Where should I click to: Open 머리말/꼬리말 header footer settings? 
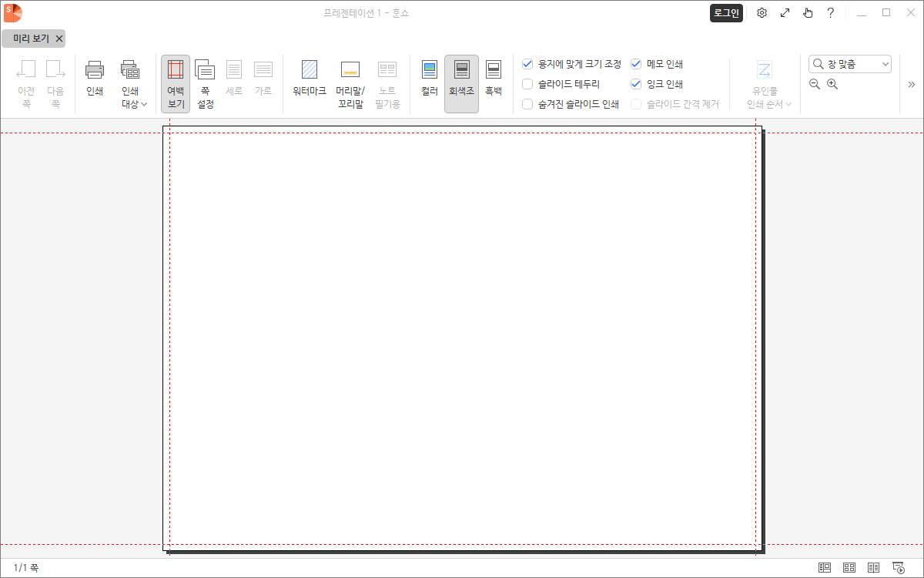point(350,84)
